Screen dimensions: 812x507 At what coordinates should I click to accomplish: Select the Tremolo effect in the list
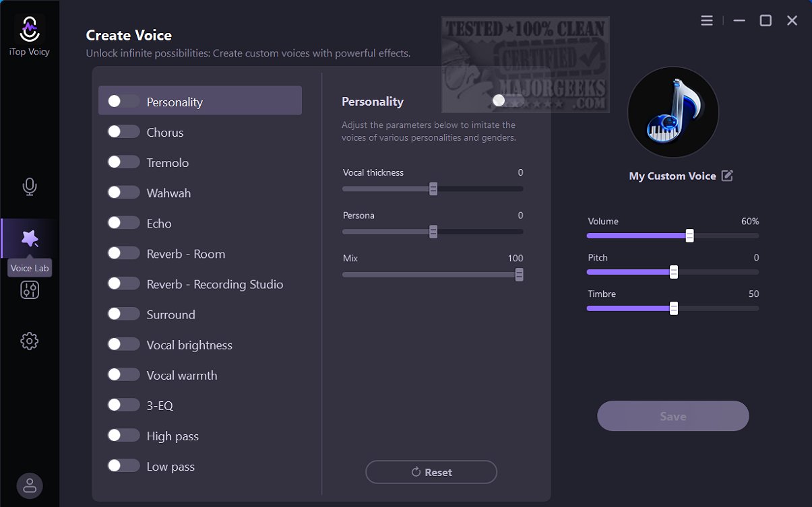point(168,163)
